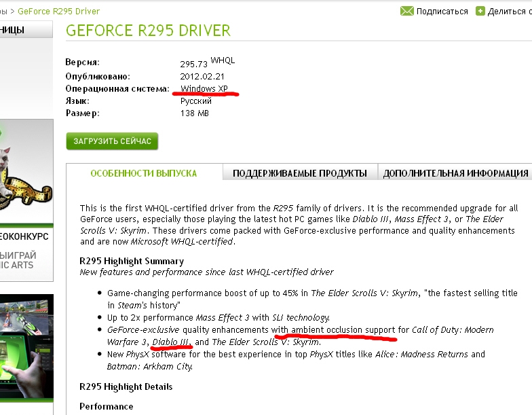Open the "Подписаться" subscribe link text
532x415 pixels.
point(442,12)
